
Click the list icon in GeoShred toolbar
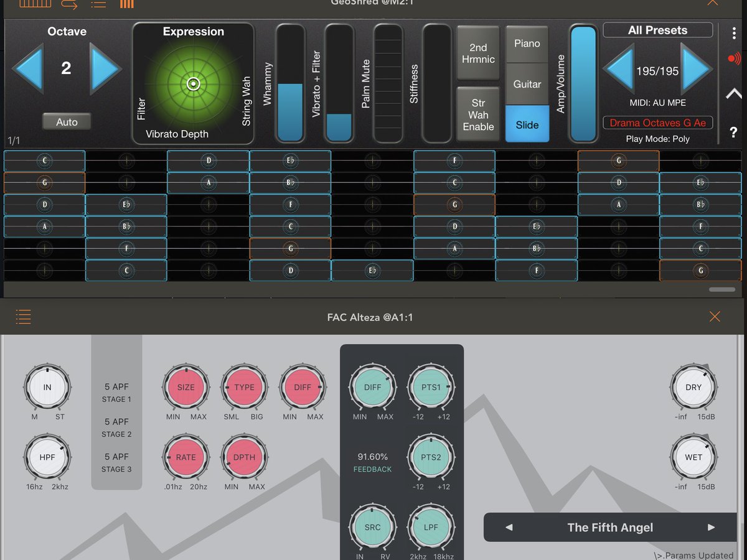point(98,3)
